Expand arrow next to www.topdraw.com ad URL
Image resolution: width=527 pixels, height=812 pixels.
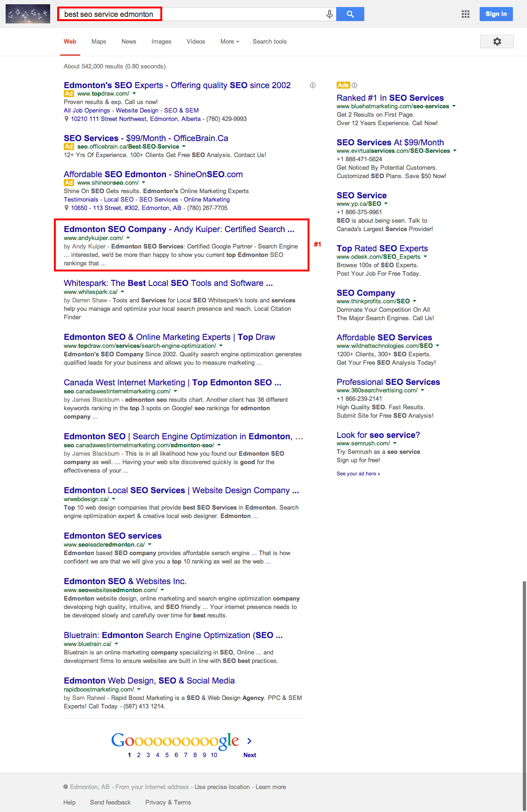click(x=134, y=94)
